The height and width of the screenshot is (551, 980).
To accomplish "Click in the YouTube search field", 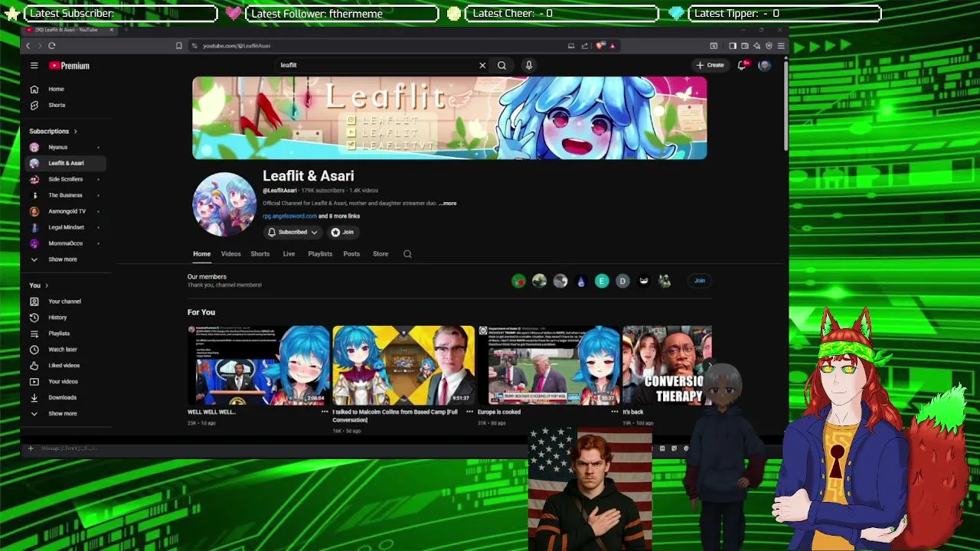I will coord(375,65).
